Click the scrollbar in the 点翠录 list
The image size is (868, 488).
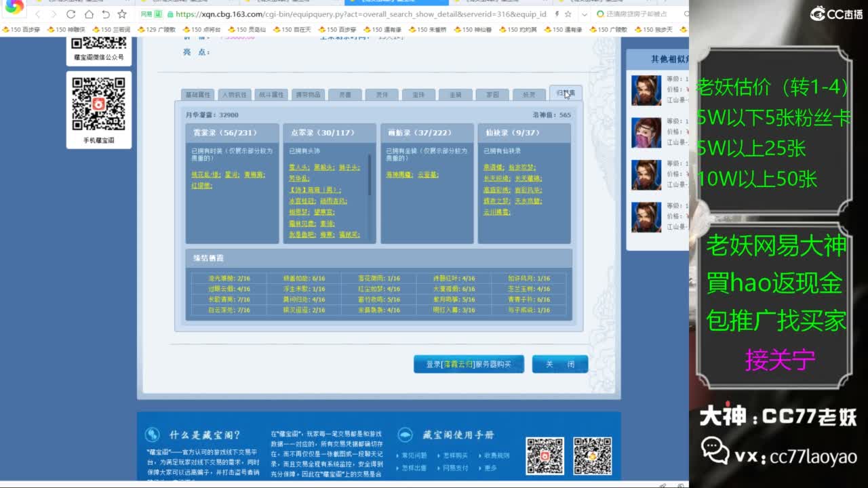[370, 175]
